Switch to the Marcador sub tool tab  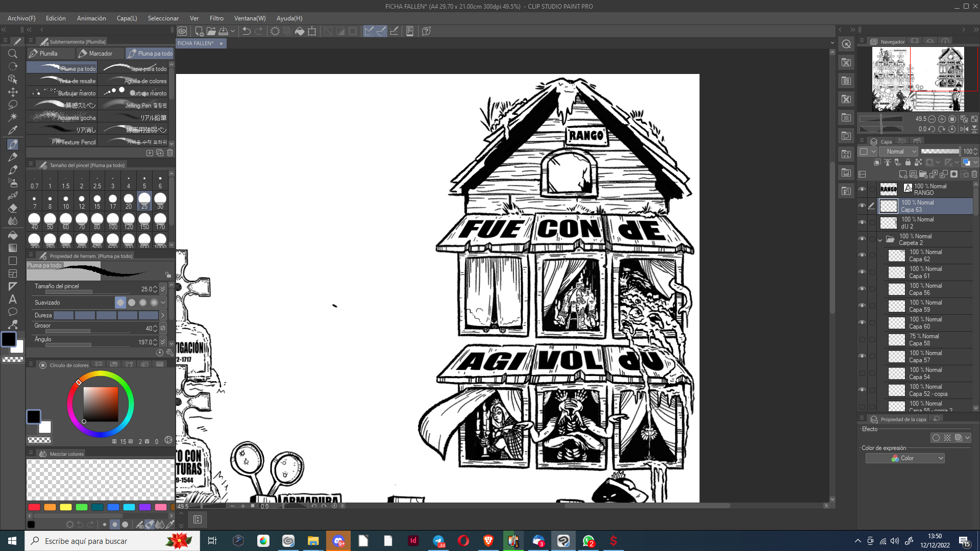point(100,53)
